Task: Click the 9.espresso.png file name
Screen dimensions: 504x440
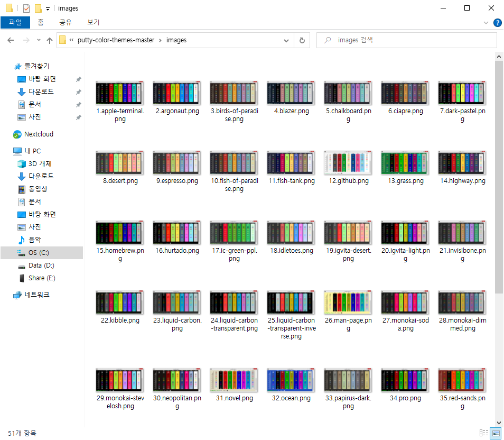Action: click(x=177, y=181)
